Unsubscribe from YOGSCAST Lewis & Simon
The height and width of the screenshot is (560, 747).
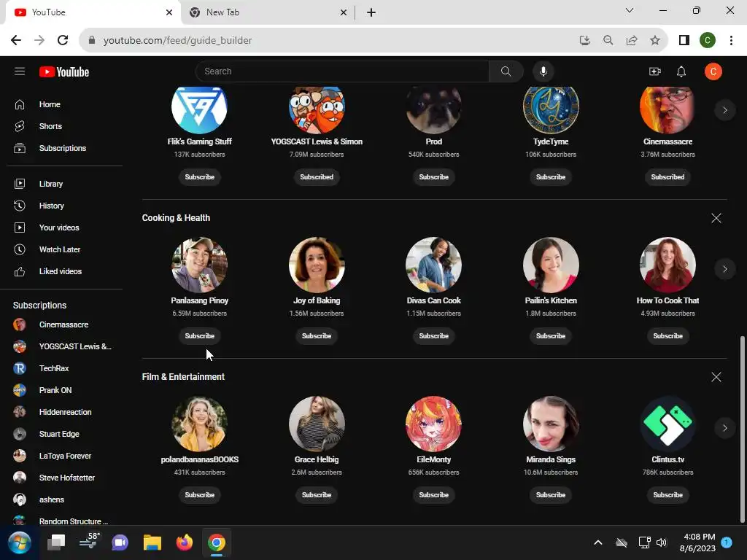pyautogui.click(x=317, y=177)
